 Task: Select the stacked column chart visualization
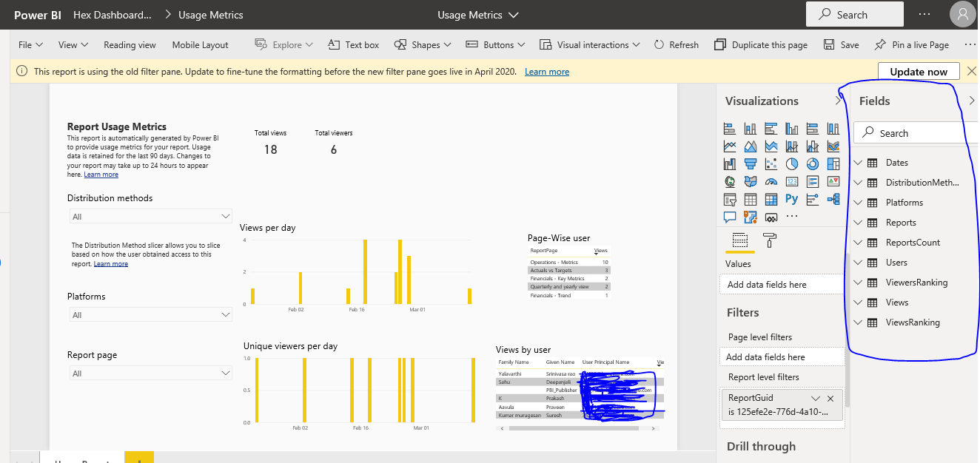pos(751,129)
